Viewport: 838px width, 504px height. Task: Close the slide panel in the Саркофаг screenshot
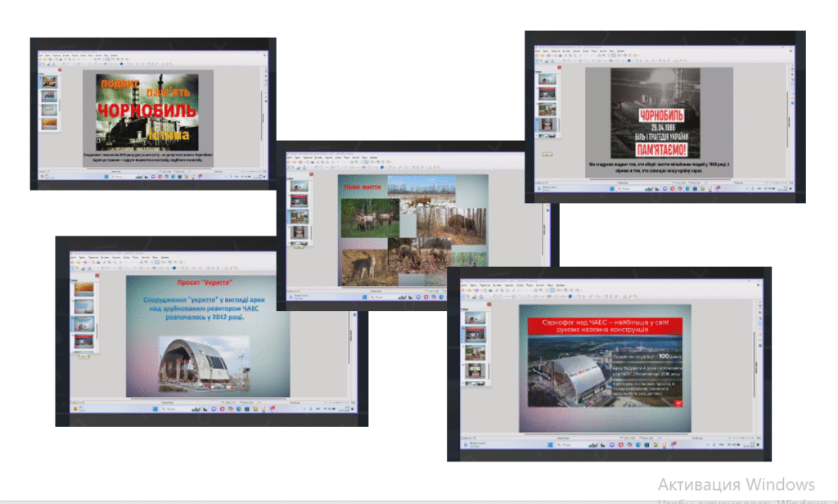click(489, 305)
